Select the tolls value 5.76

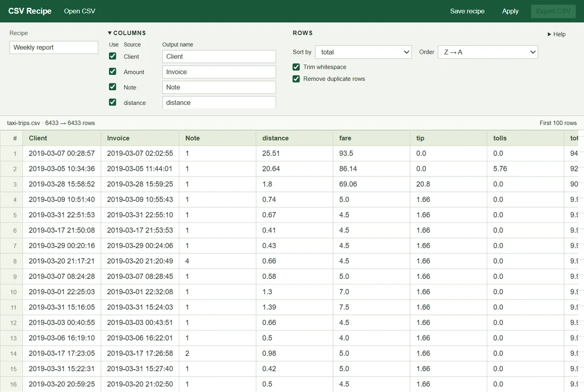pyautogui.click(x=526, y=169)
